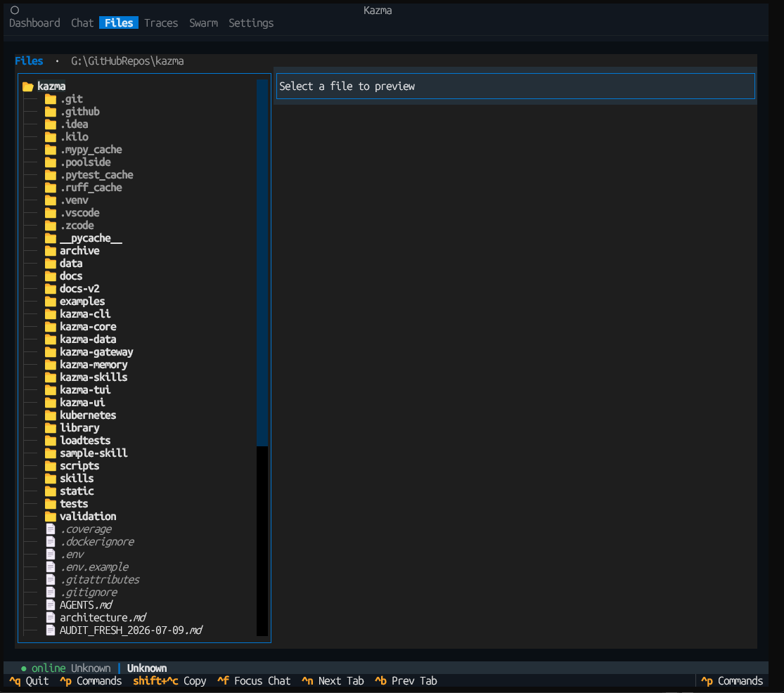This screenshot has width=784, height=693.
Task: Click the .coverage file icon
Action: 51,529
